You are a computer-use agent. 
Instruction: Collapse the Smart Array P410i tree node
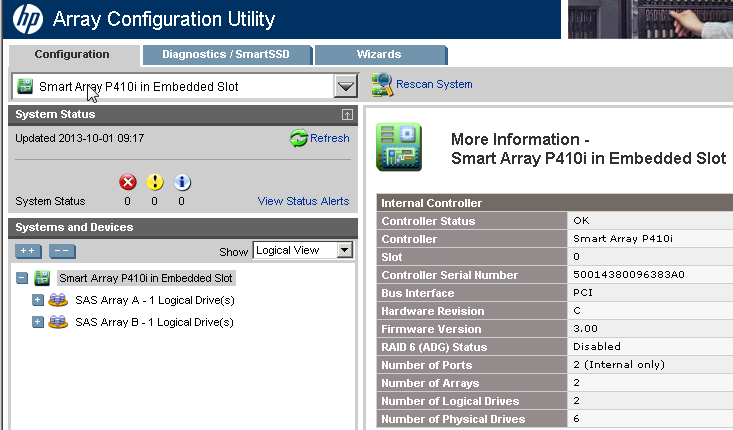point(22,278)
